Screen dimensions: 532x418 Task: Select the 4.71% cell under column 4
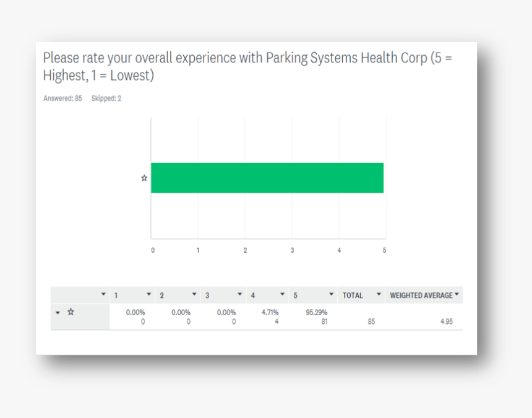pos(270,312)
